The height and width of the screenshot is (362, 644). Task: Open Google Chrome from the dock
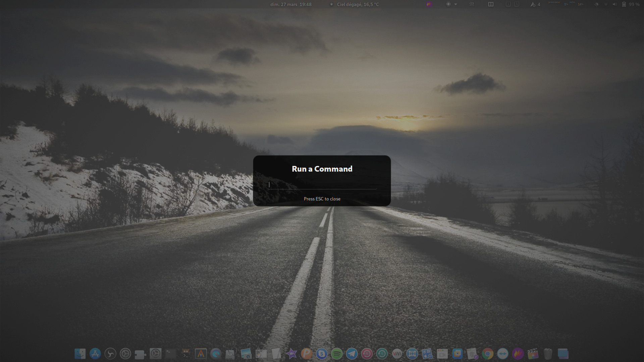pyautogui.click(x=488, y=354)
